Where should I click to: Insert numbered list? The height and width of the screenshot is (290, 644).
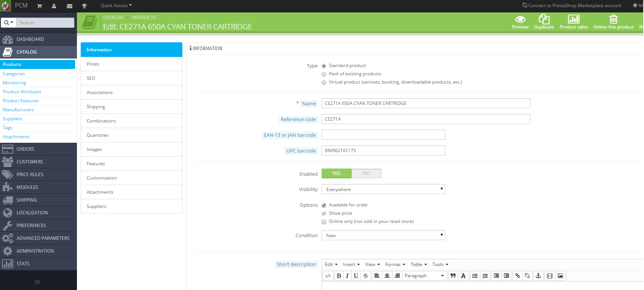pos(485,276)
